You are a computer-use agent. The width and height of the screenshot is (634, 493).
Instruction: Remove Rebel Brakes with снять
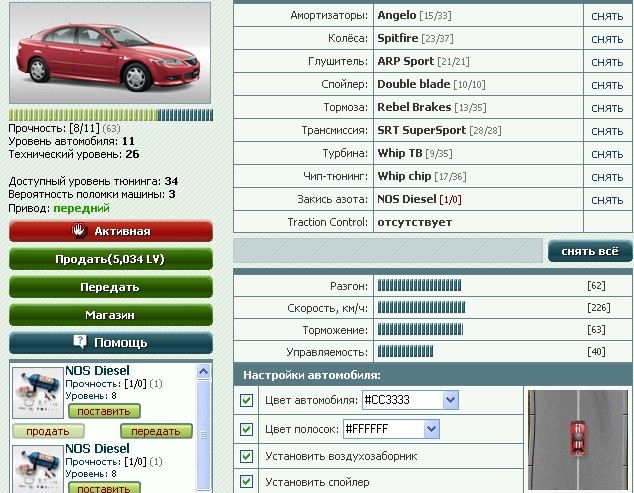(607, 108)
